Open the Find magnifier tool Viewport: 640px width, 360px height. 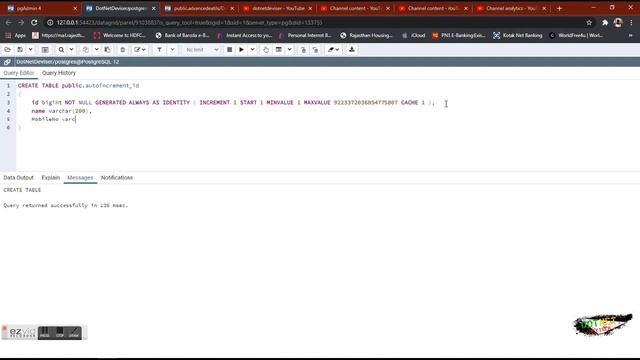click(61, 49)
